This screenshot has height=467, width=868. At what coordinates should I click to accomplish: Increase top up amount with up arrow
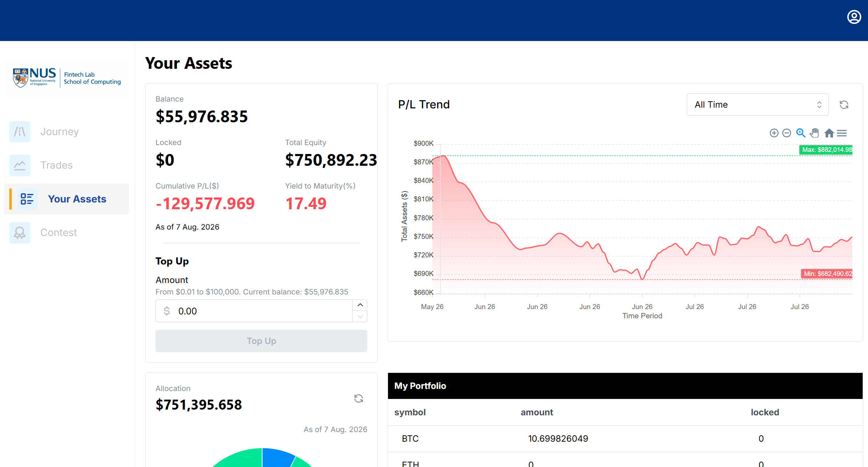coord(360,305)
